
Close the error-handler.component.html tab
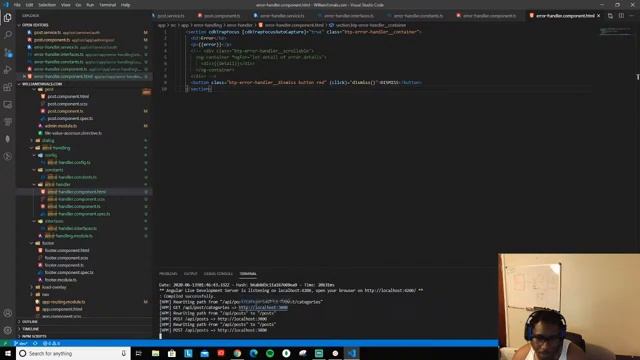pos(599,16)
